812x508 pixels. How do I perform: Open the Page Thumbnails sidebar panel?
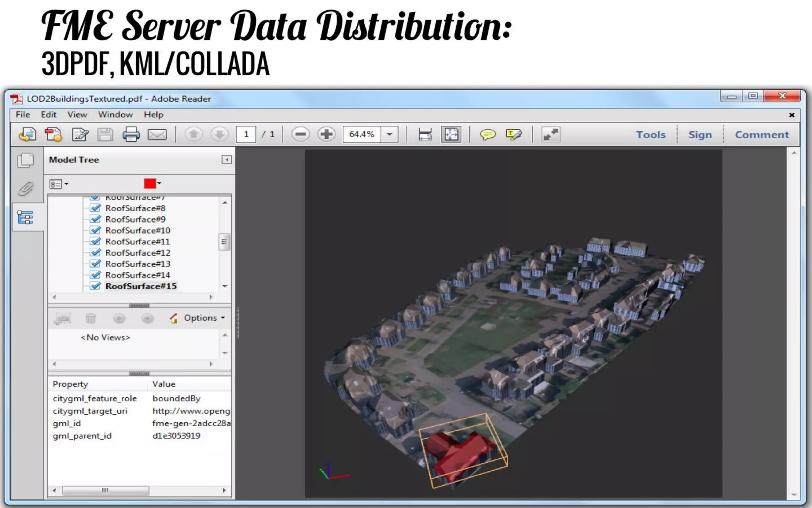26,160
